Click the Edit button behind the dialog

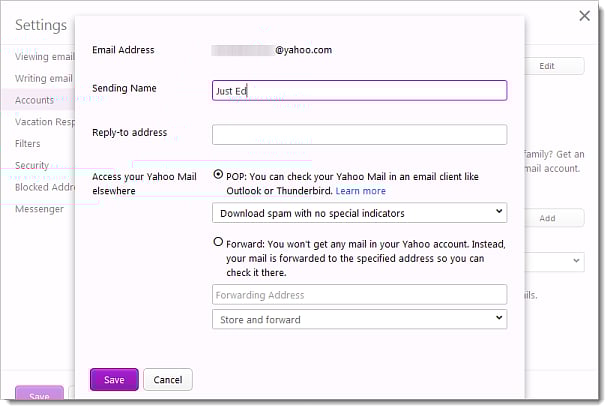(x=554, y=66)
